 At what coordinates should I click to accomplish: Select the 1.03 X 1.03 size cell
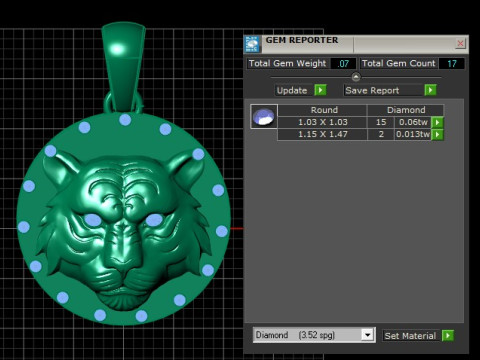point(322,122)
